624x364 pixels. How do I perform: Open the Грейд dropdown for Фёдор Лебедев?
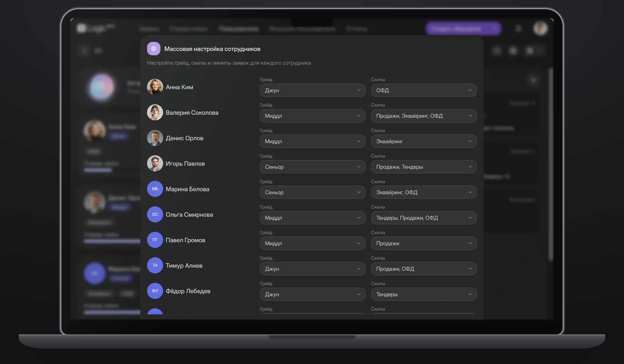tap(313, 294)
